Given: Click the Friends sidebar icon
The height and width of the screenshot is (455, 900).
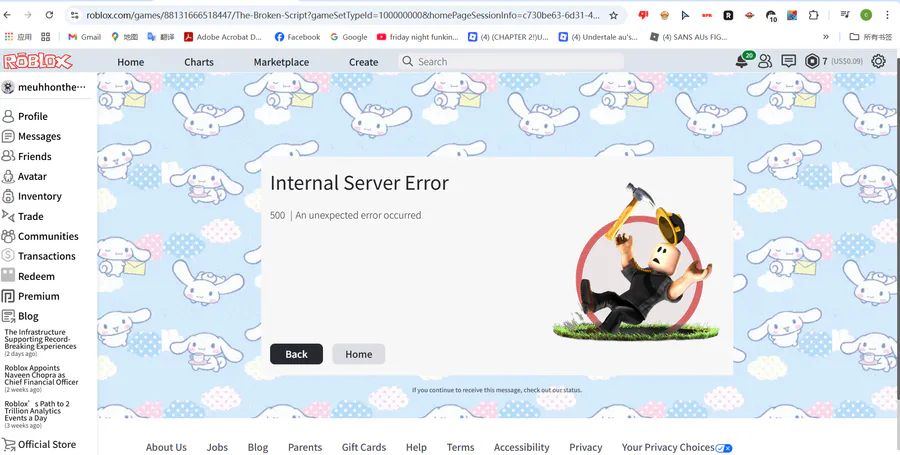Looking at the screenshot, I should [x=8, y=156].
